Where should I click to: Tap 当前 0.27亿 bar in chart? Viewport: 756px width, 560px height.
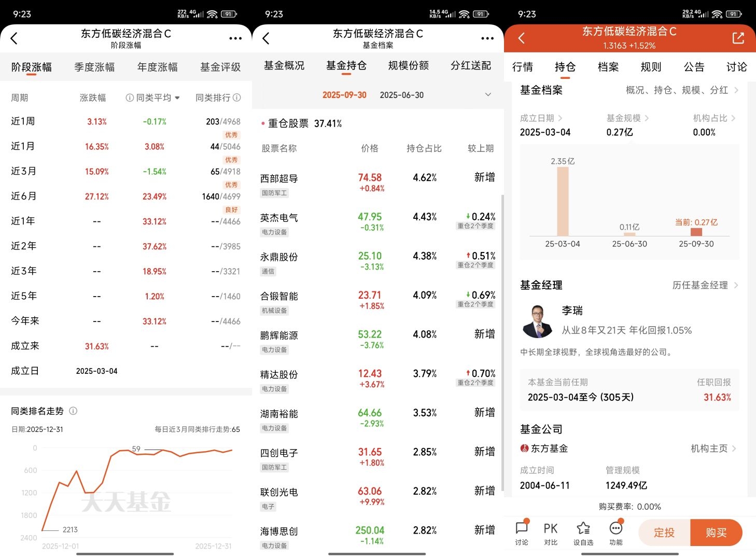[x=696, y=232]
